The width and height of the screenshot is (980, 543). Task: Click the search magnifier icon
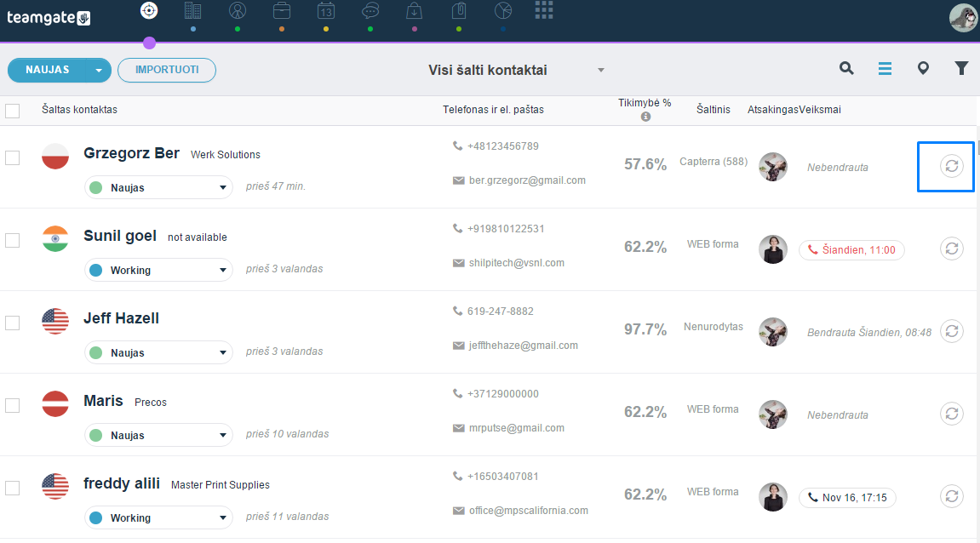coord(846,68)
